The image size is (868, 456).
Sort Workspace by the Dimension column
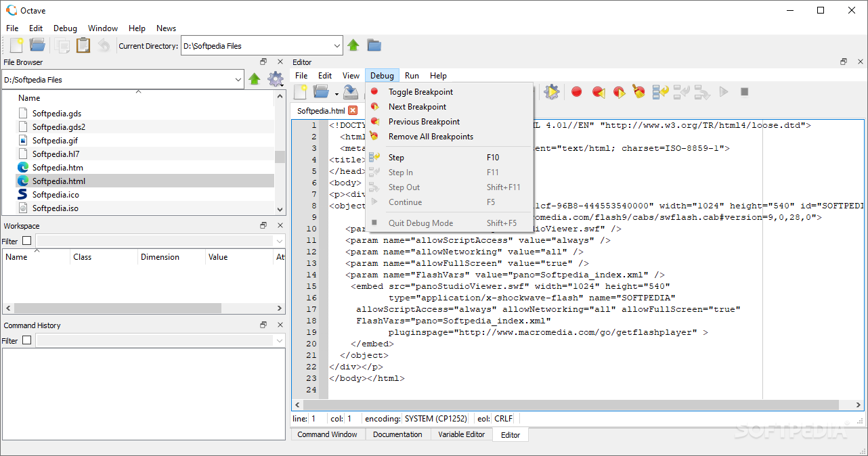(x=172, y=257)
